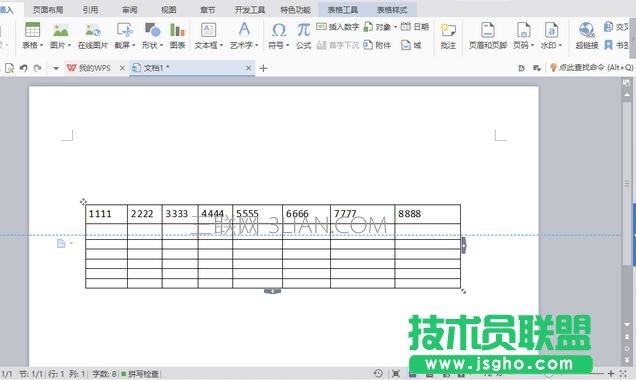Image resolution: width=636 pixels, height=380 pixels.
Task: Open the quick access toolbar customize arrow
Action: pos(56,68)
